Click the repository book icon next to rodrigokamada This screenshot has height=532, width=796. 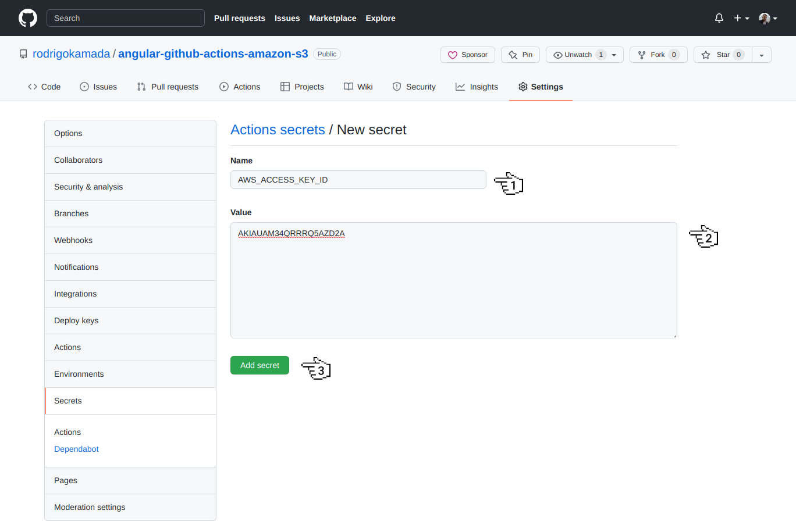[x=23, y=53]
